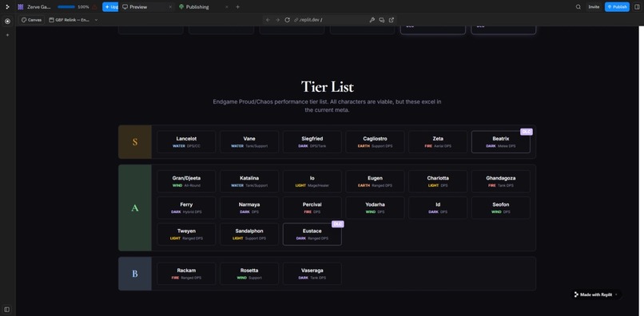Click the device screens preview icon
The image size is (644, 316).
tap(382, 20)
